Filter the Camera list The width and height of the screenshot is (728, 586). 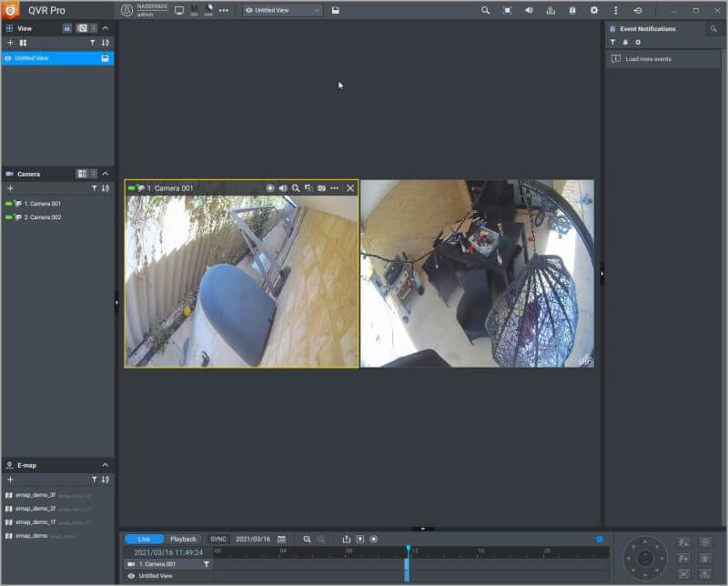[95, 188]
